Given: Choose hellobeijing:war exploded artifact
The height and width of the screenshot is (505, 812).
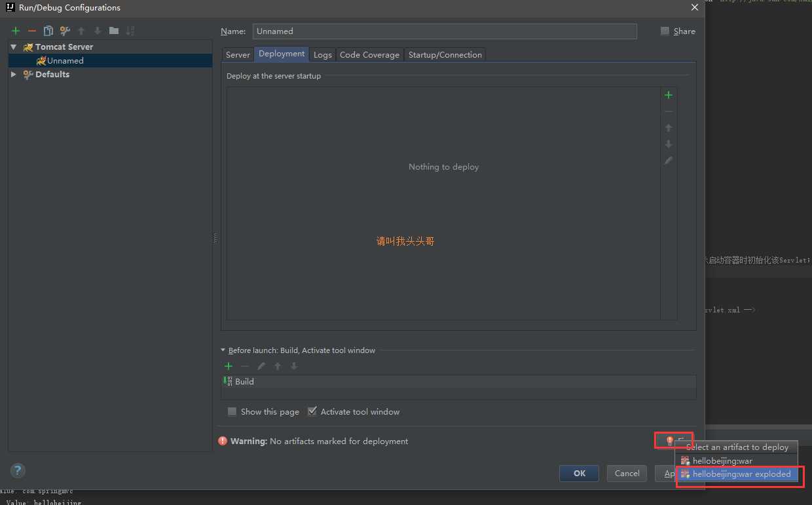Looking at the screenshot, I should [737, 474].
